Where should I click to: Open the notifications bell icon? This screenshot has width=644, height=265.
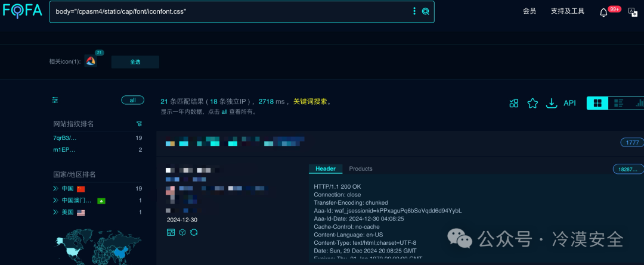[603, 13]
